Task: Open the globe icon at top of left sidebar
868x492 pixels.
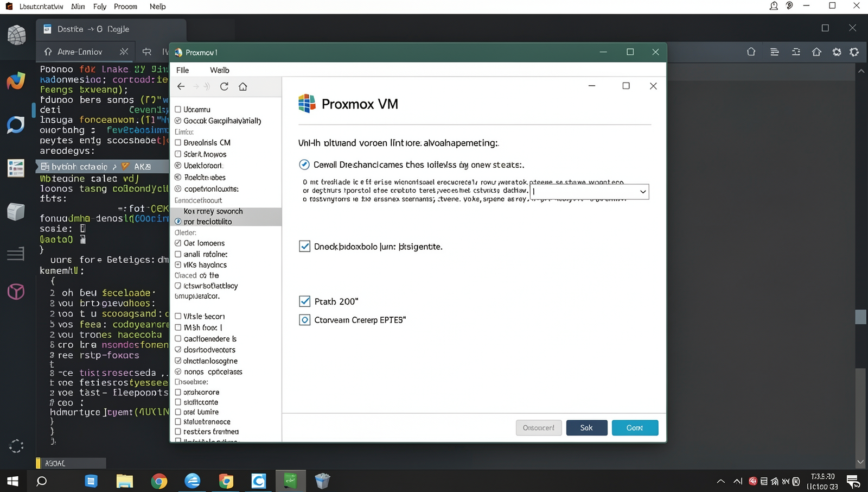Action: [x=16, y=35]
